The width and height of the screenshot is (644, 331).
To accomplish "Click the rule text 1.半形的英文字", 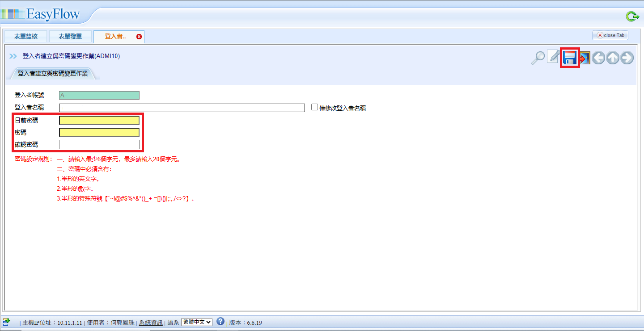I will [x=78, y=179].
